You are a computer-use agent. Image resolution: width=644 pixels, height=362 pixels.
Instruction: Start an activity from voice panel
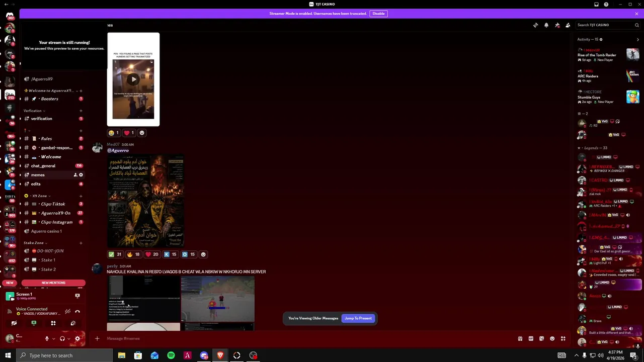tap(53, 323)
